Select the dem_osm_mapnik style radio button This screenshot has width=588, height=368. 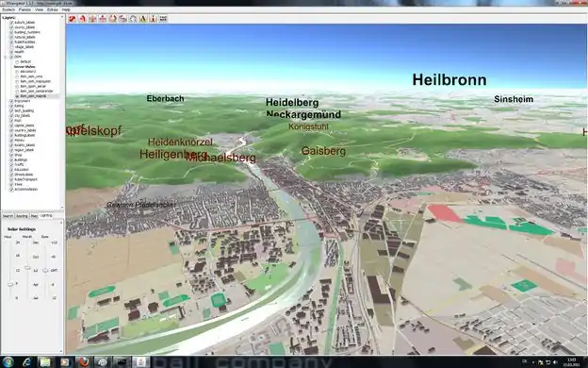point(17,96)
